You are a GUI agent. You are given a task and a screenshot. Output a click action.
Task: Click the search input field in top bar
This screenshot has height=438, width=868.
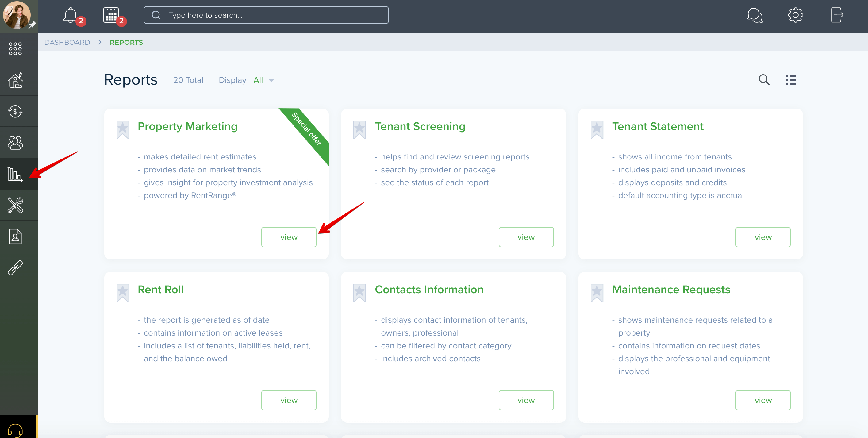[x=266, y=15]
